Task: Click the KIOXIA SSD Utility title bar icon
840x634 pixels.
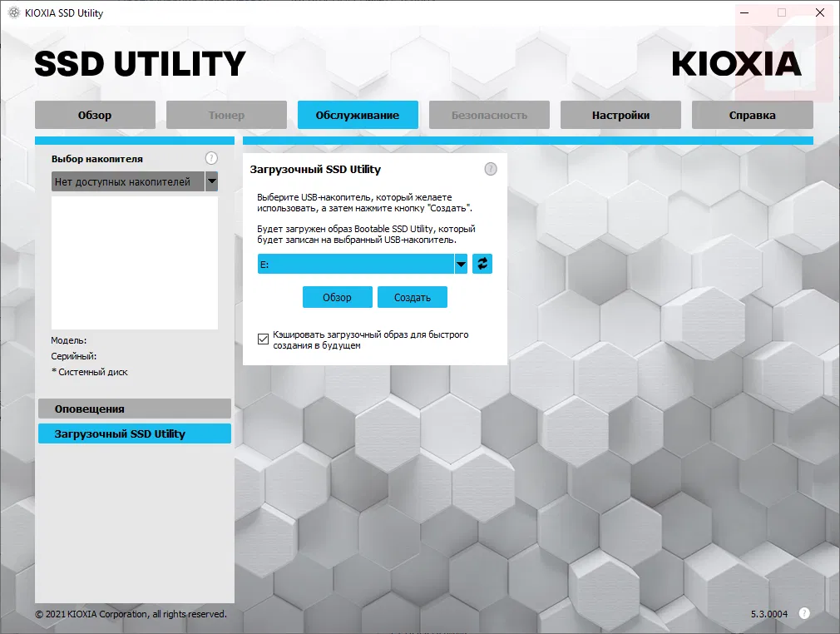Action: tap(14, 12)
